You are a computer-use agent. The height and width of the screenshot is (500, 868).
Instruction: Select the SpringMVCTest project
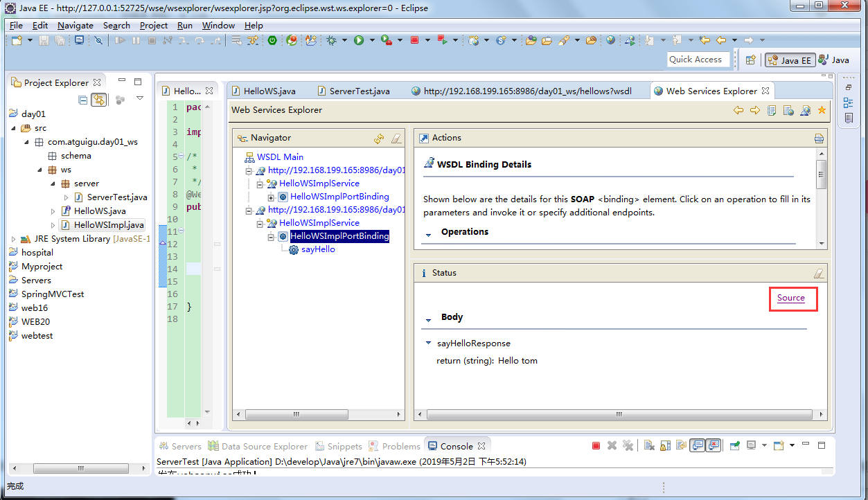(x=52, y=294)
